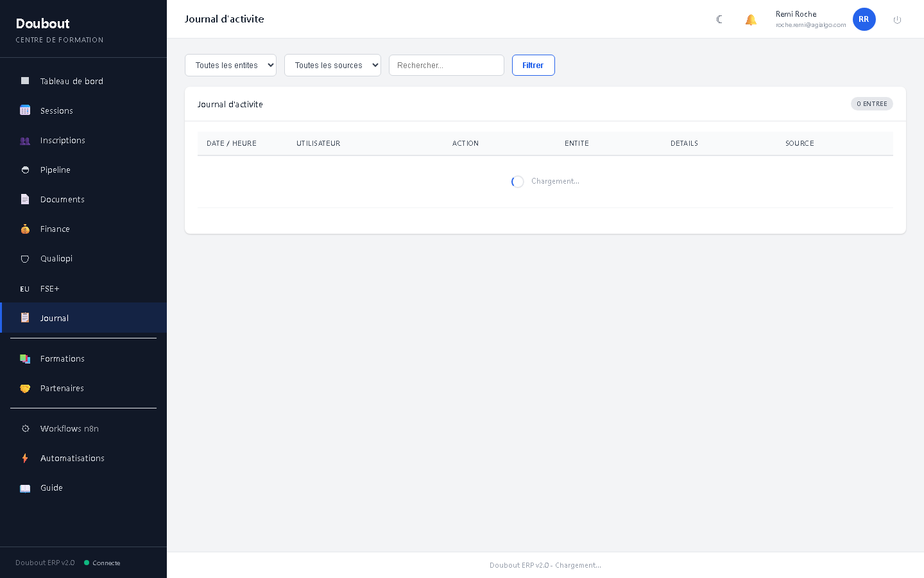Expand the 'Toutes les entites' dropdown
The height and width of the screenshot is (578, 924).
pyautogui.click(x=230, y=65)
